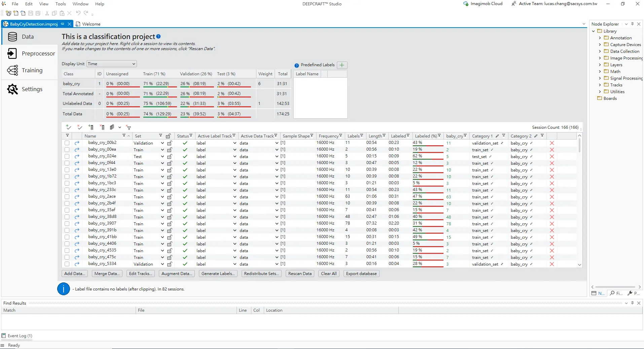The width and height of the screenshot is (644, 349).
Task: Switch to the Welcome tab
Action: 91,24
